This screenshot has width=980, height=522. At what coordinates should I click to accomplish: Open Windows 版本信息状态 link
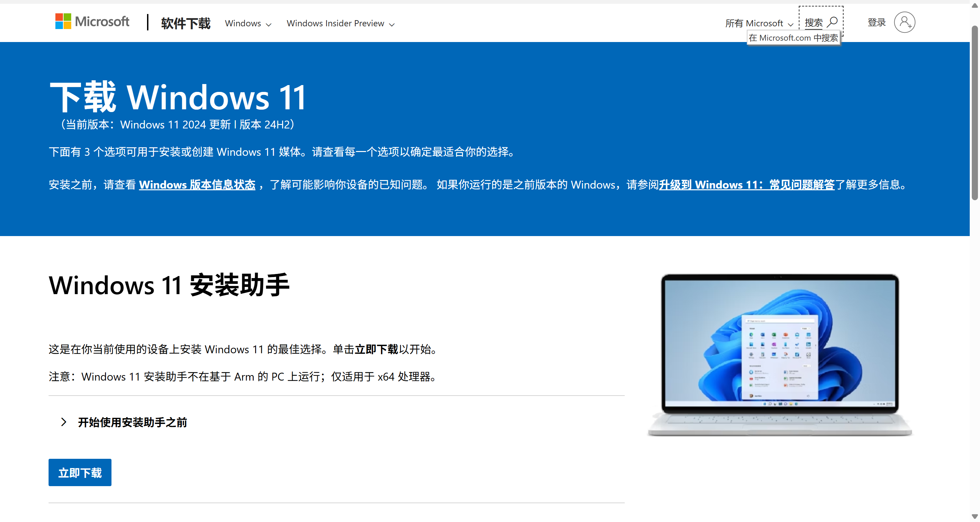point(197,185)
